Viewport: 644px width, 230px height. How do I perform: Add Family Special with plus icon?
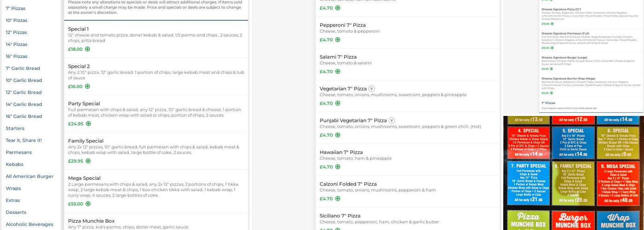click(x=88, y=161)
